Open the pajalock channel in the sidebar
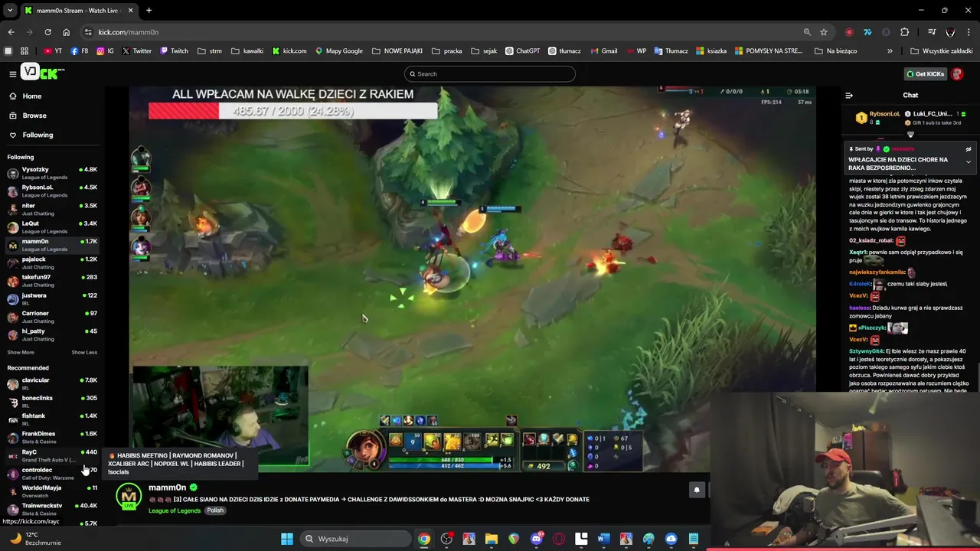Image resolution: width=980 pixels, height=551 pixels. point(52,262)
